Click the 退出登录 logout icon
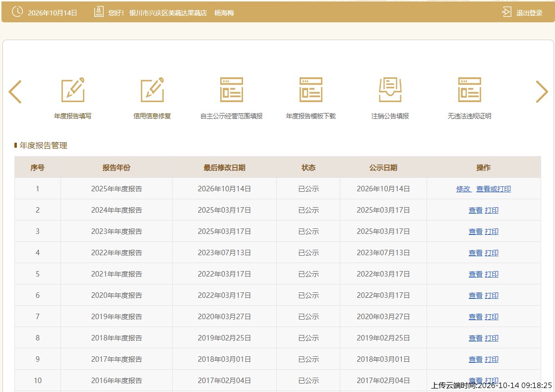The width and height of the screenshot is (555, 392). (506, 12)
